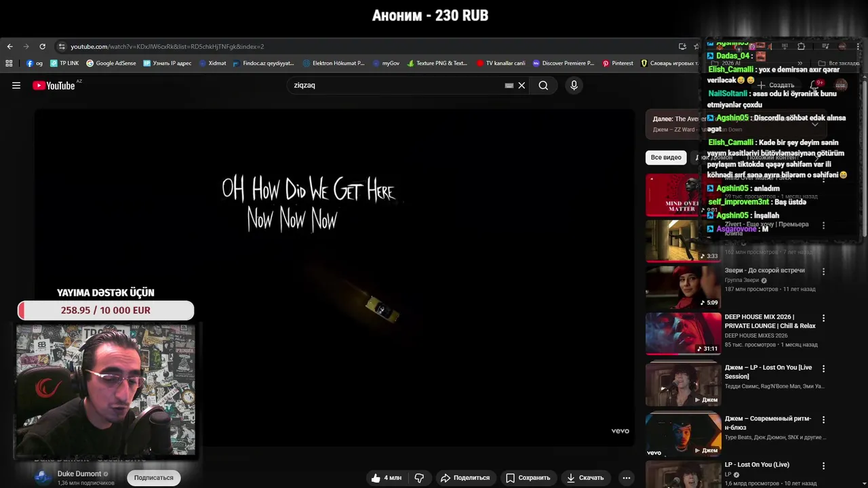This screenshot has width=868, height=488.
Task: Open the LP Lost On You Live Session mix thumbnail
Action: click(x=683, y=384)
